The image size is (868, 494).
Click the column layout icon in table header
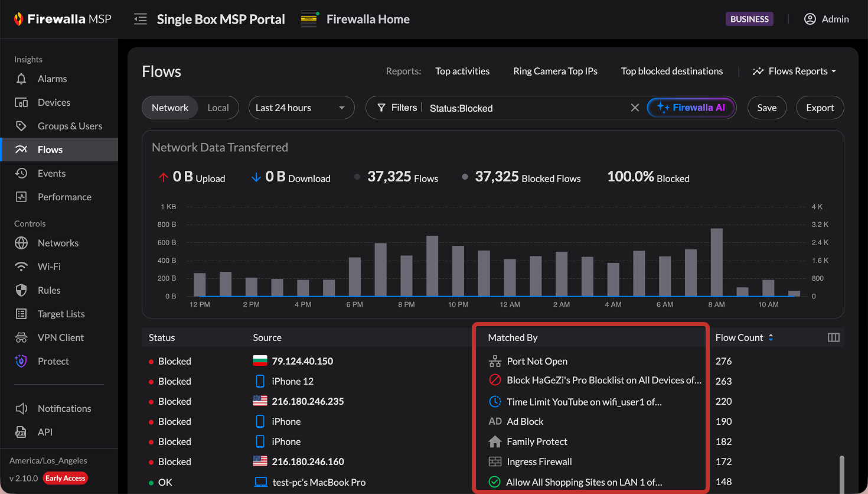[x=833, y=337]
